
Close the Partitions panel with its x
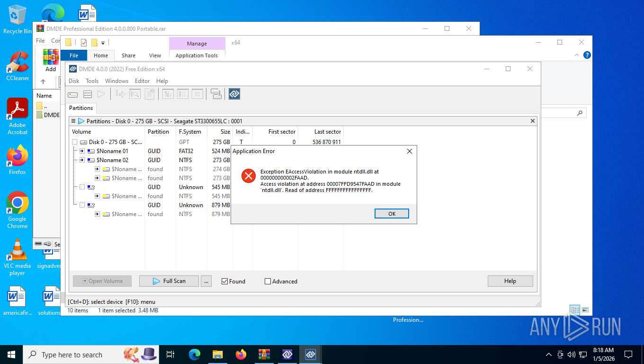(533, 121)
